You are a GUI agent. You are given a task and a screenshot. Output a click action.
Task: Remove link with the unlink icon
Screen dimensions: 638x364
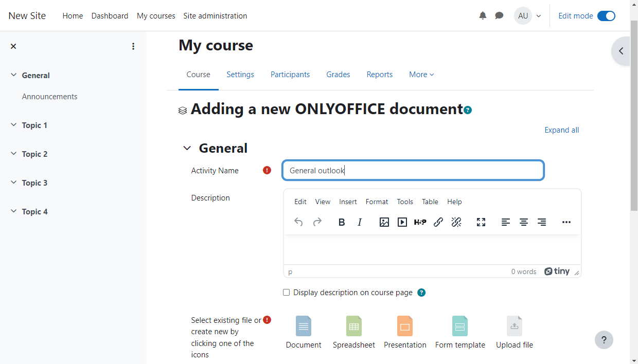(x=456, y=222)
